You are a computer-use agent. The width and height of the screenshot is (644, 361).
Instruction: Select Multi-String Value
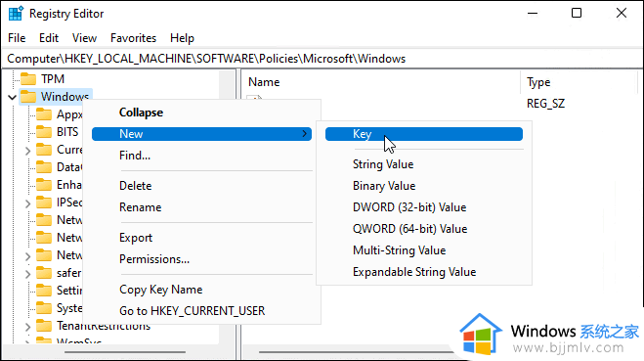point(424,250)
